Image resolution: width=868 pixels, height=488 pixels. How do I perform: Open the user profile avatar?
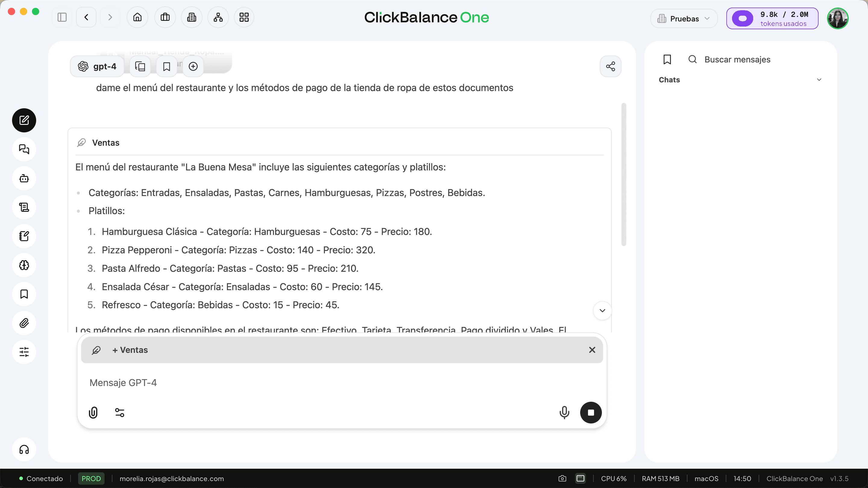point(838,18)
